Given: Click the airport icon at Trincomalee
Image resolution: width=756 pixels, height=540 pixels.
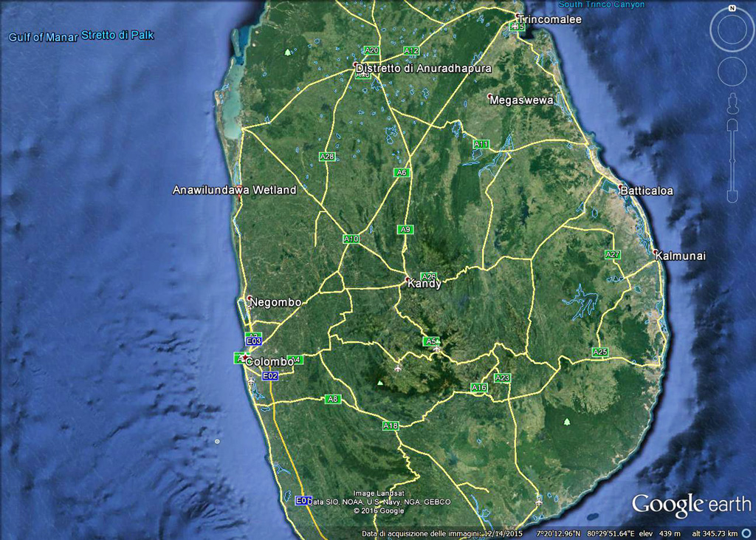Looking at the screenshot, I should (x=516, y=27).
